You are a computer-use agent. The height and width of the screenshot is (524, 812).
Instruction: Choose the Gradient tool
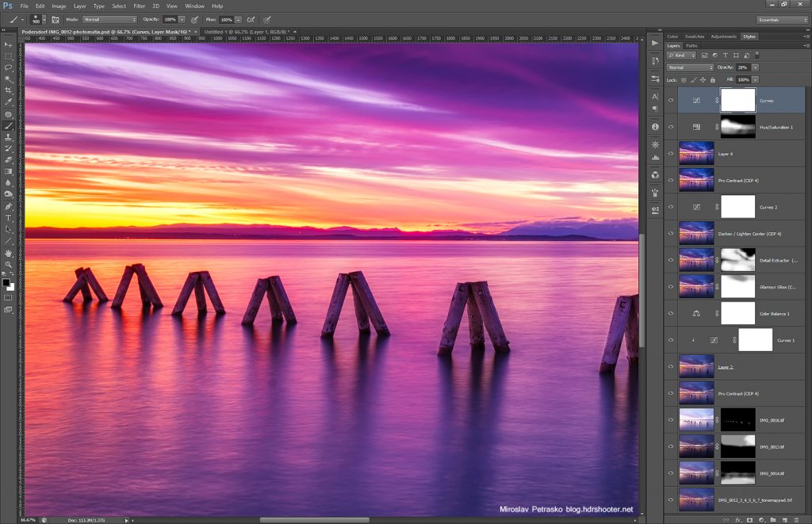(x=9, y=171)
